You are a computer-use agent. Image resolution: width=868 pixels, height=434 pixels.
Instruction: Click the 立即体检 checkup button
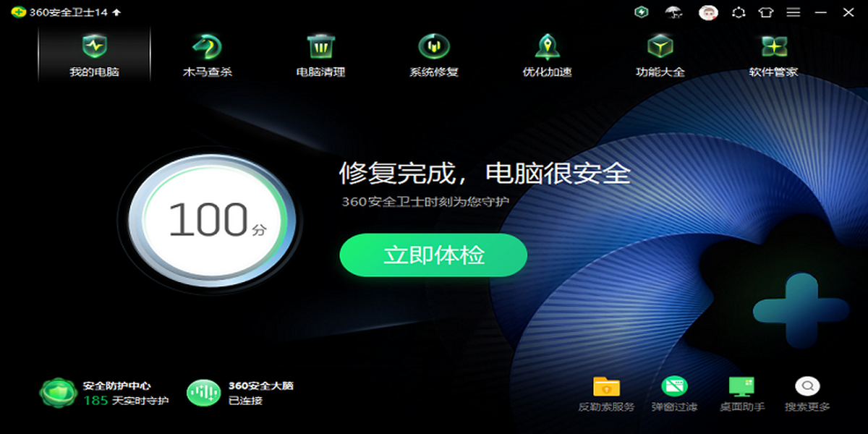434,255
